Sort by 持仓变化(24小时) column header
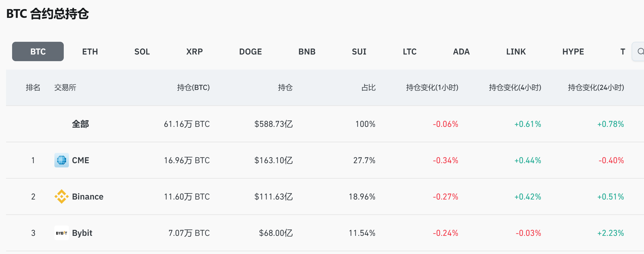This screenshot has height=254, width=644. 596,87
